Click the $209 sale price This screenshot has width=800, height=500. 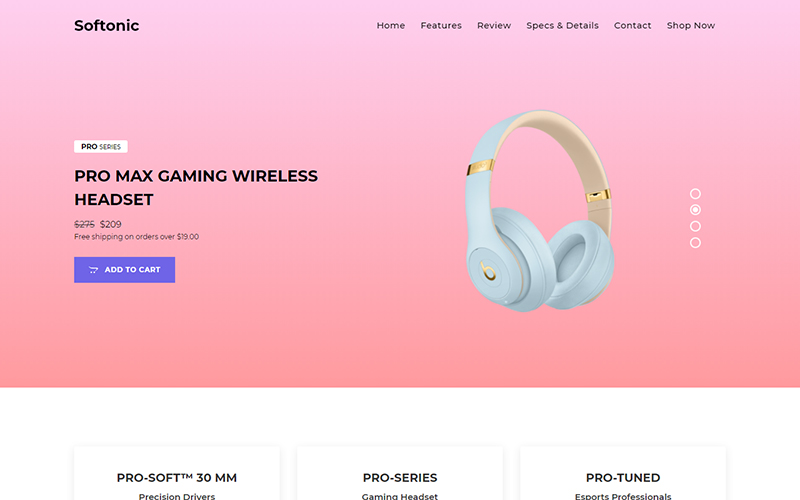coord(111,224)
